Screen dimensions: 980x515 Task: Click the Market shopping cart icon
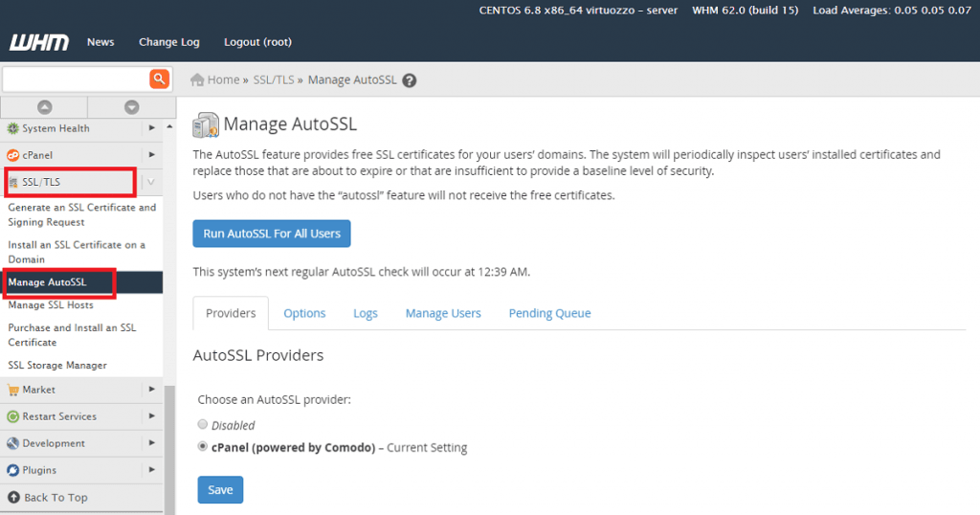[x=13, y=390]
